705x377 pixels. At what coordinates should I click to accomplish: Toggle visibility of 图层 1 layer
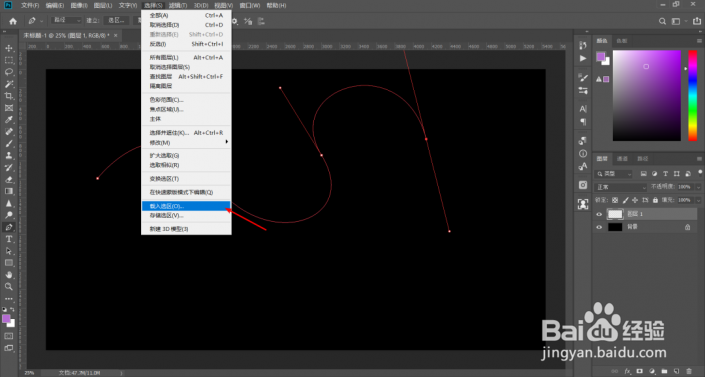click(599, 214)
